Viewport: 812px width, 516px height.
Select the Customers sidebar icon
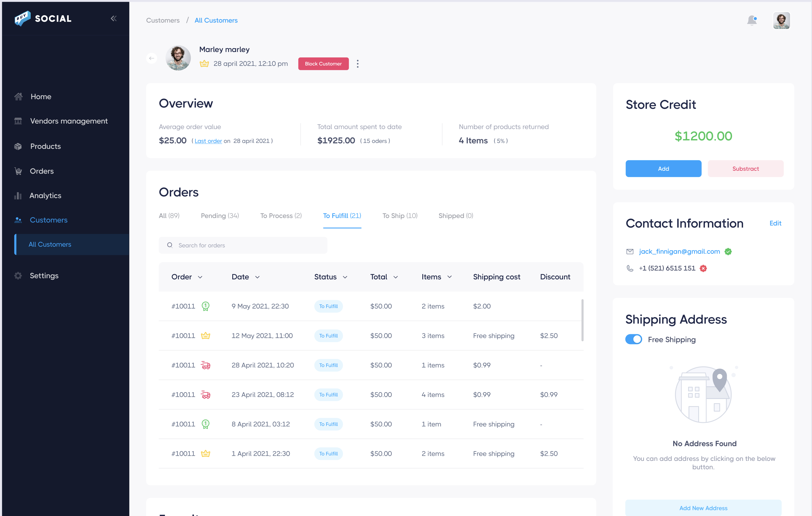pos(18,220)
